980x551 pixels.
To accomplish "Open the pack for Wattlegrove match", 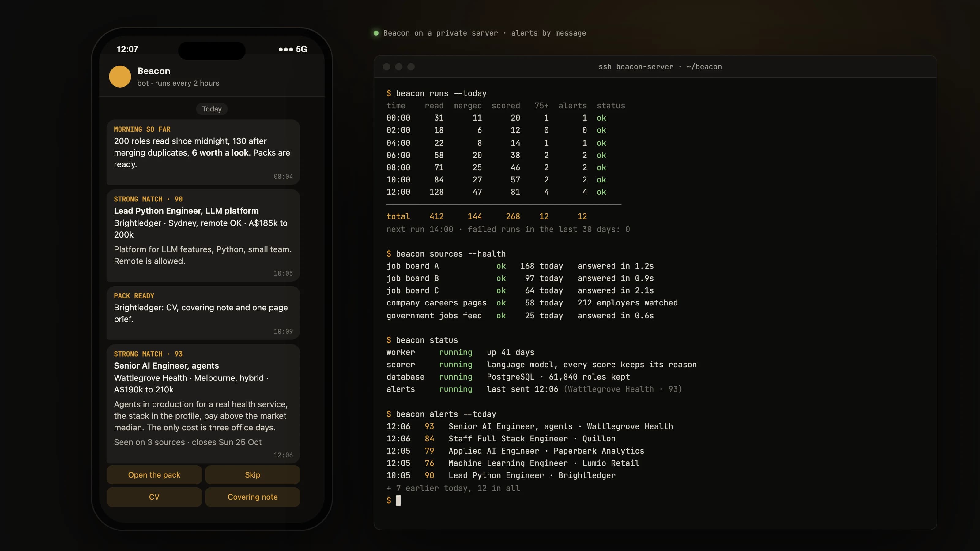I will coord(154,474).
